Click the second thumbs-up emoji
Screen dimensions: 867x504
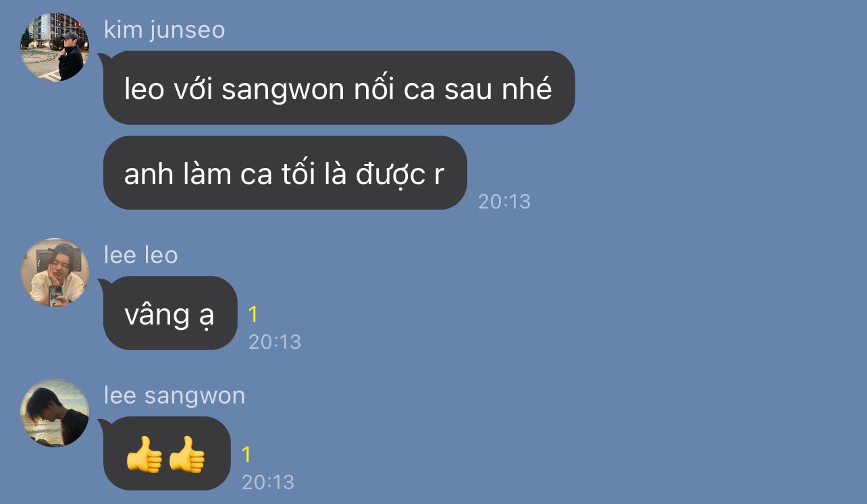pos(187,453)
